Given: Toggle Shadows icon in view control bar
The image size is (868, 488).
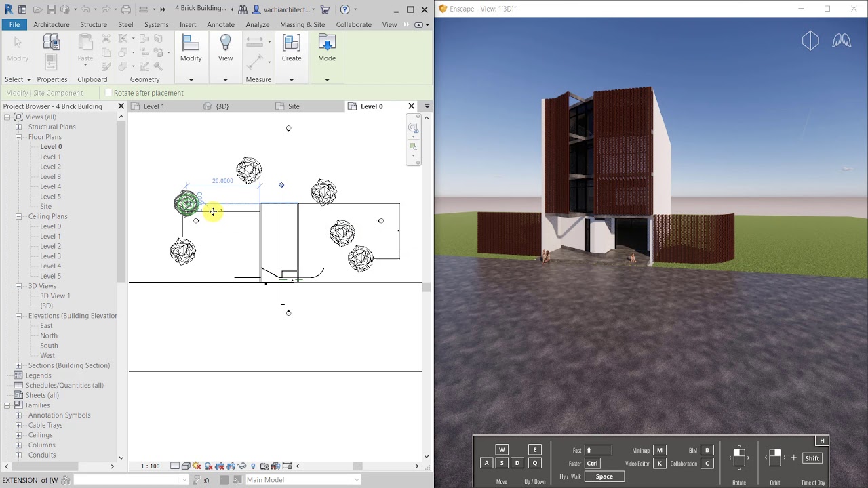Looking at the screenshot, I should coord(209,466).
